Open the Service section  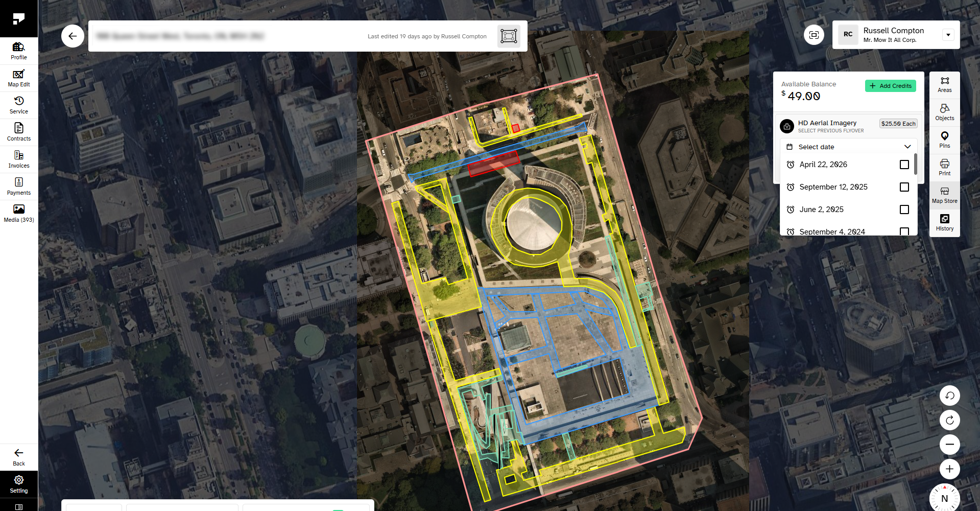pyautogui.click(x=19, y=105)
